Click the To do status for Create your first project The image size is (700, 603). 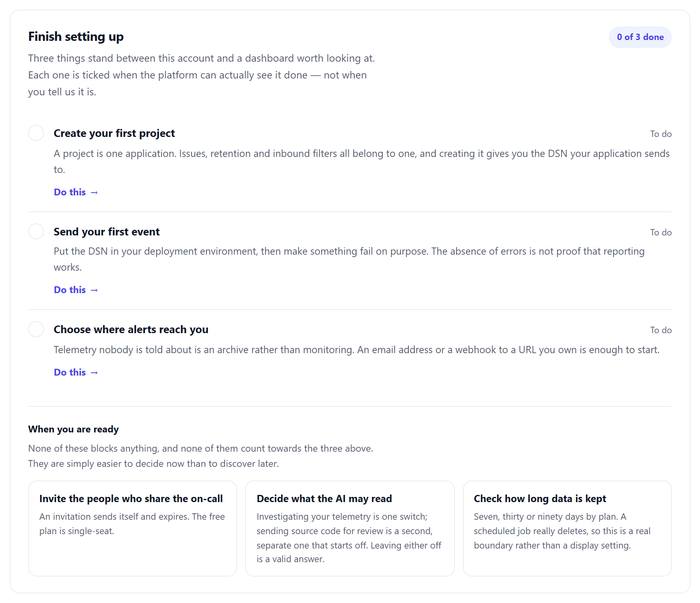[661, 134]
